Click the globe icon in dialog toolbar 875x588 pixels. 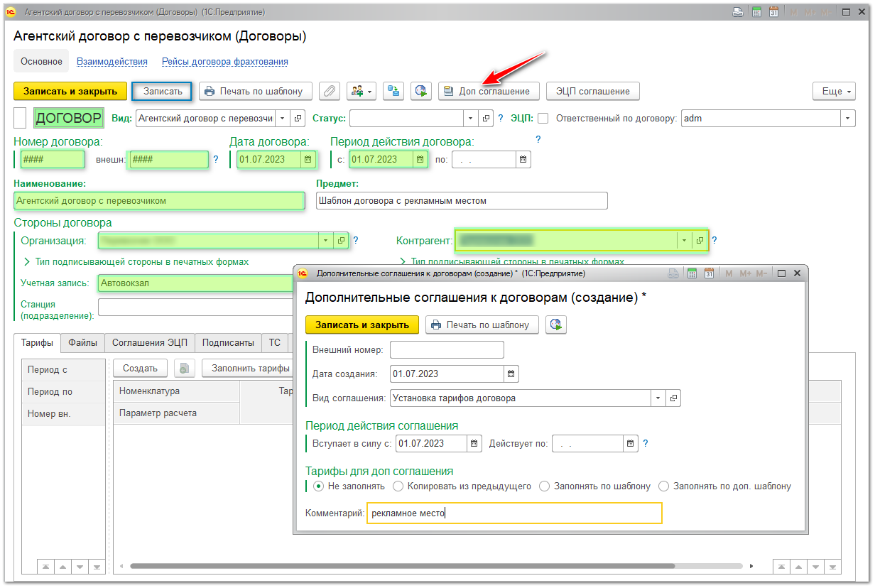point(556,325)
